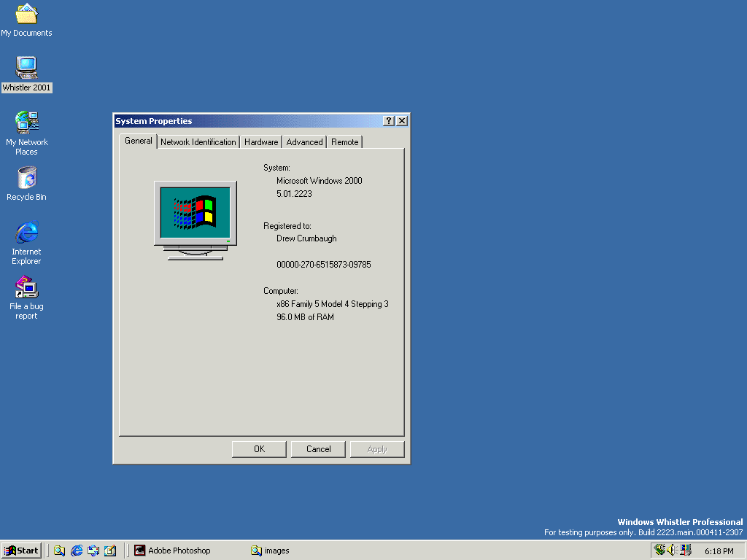The height and width of the screenshot is (560, 747).
Task: Click the Start button
Action: [x=21, y=551]
